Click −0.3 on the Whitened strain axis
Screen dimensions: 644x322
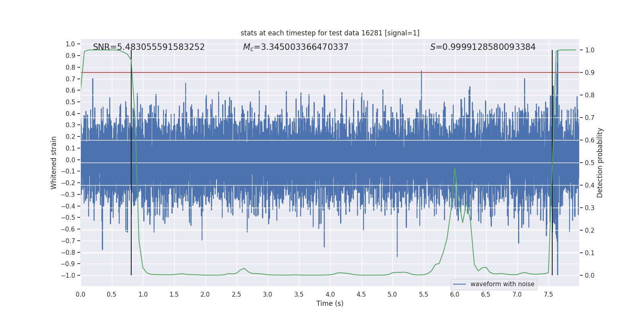[x=68, y=194]
